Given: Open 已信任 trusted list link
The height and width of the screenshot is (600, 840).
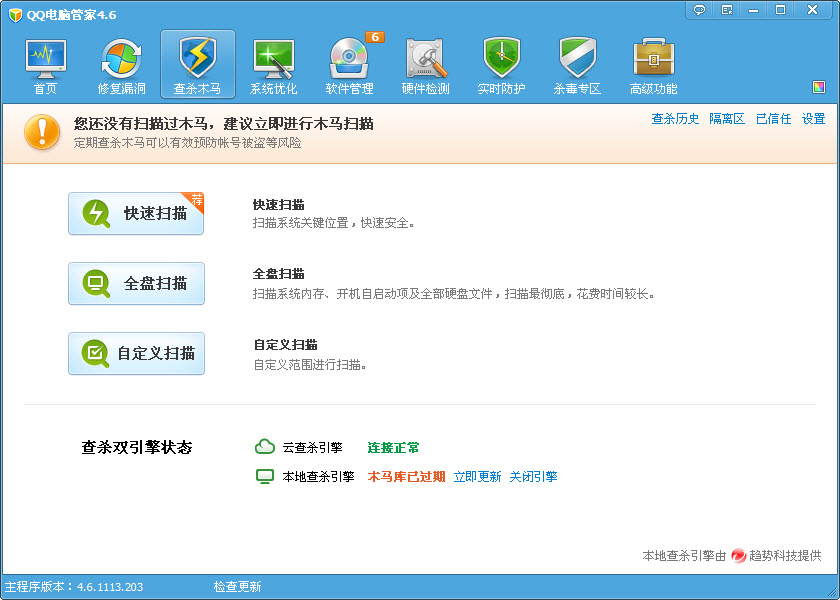Looking at the screenshot, I should click(773, 119).
